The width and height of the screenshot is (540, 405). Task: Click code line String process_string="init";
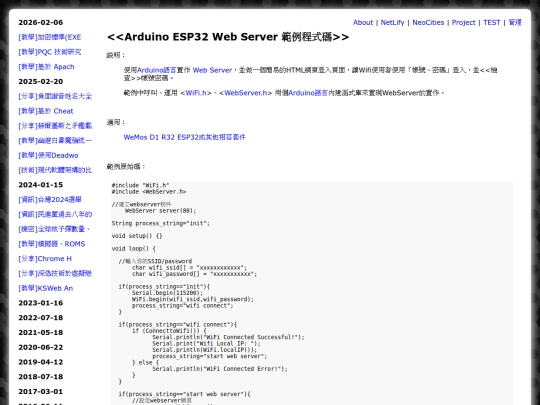[160, 224]
